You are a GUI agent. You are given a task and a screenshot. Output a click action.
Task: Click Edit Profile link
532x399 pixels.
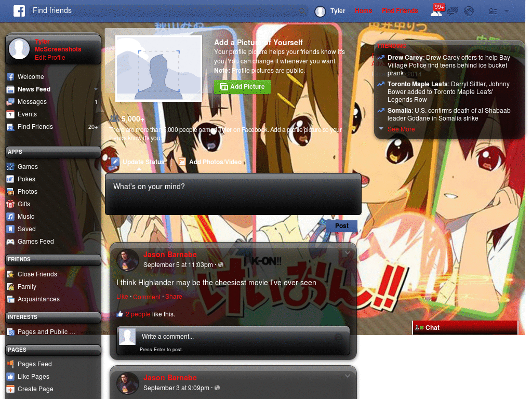[x=50, y=57]
